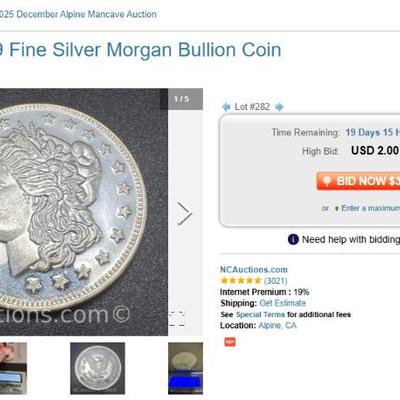Select the leftmost thumbnail image

pos(13,368)
